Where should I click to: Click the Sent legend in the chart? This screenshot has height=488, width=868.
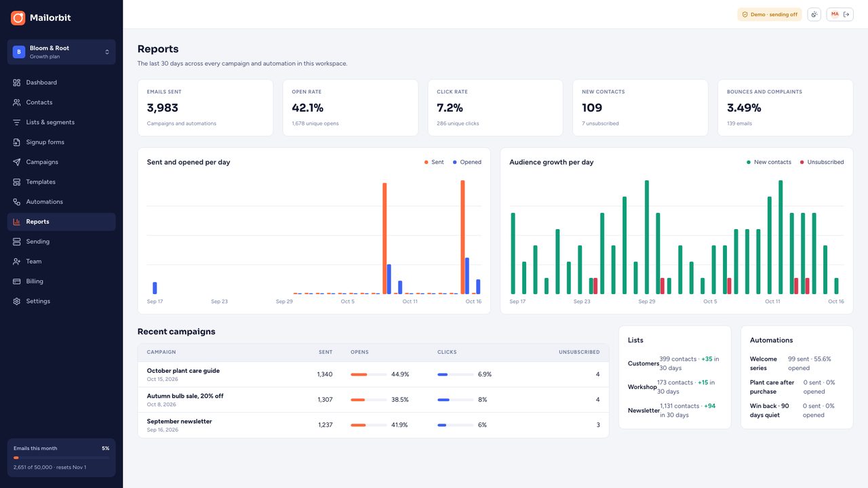tap(434, 162)
